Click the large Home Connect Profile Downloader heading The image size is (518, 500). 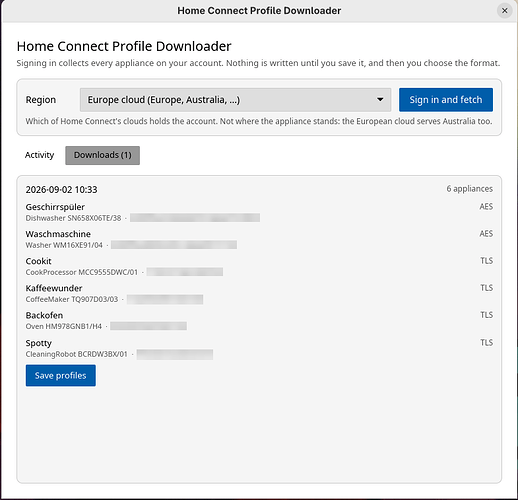pyautogui.click(x=124, y=46)
